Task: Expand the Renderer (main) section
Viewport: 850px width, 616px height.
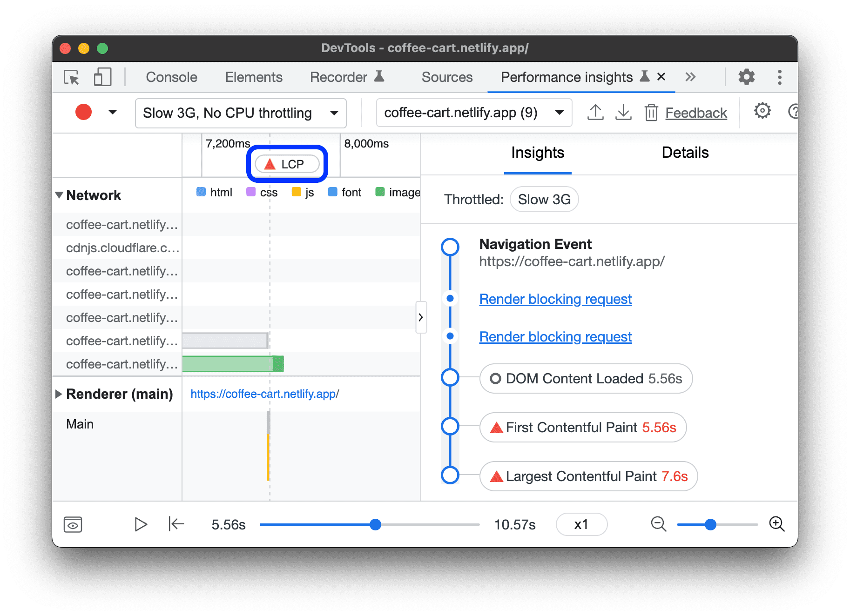Action: coord(59,394)
